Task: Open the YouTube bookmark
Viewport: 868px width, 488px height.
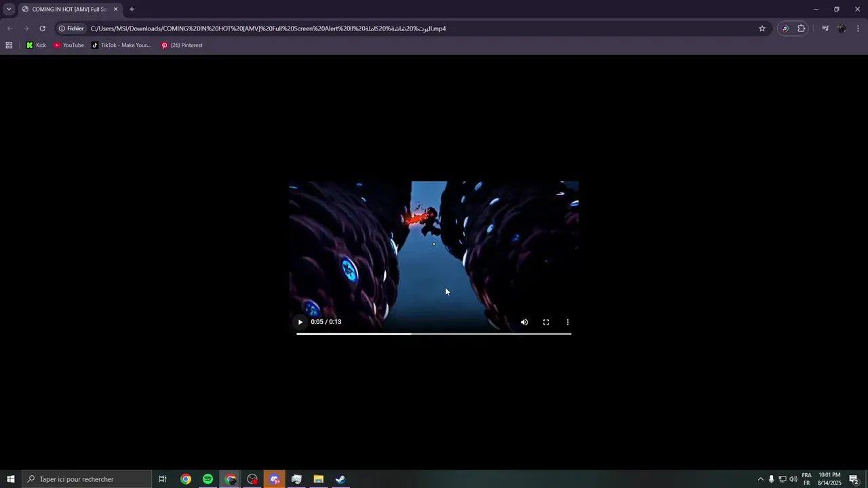Action: [x=68, y=45]
